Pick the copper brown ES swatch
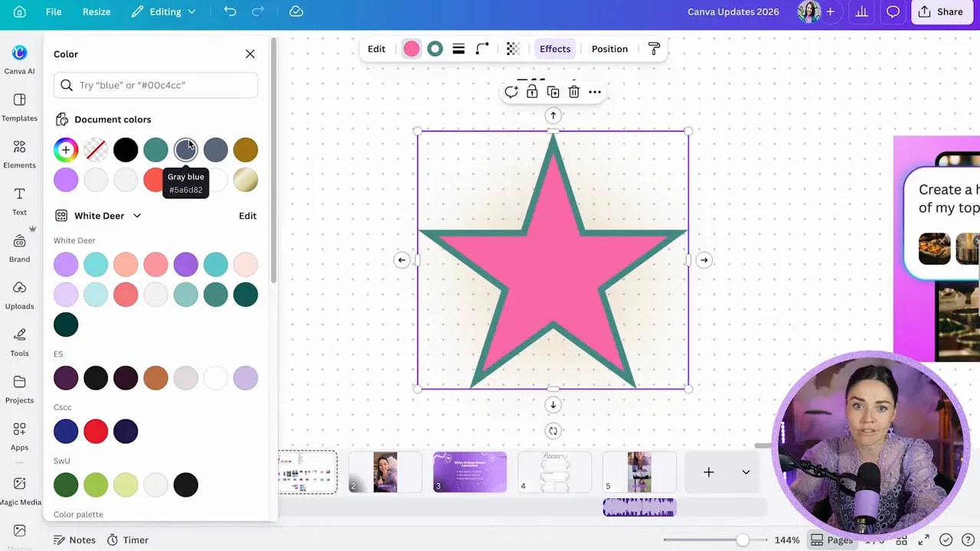This screenshot has width=980, height=551. (155, 377)
